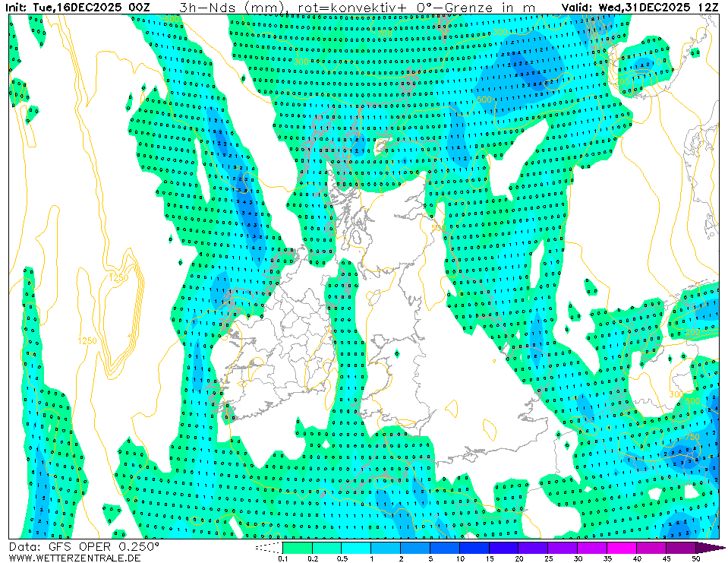Click the Valid Wed,31DEC2025 12Z timestamp
Screen dimensions: 728x563
640,7
